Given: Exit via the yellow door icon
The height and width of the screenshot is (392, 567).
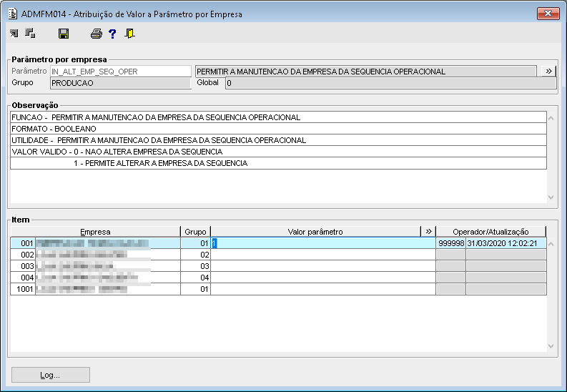Looking at the screenshot, I should pos(129,34).
